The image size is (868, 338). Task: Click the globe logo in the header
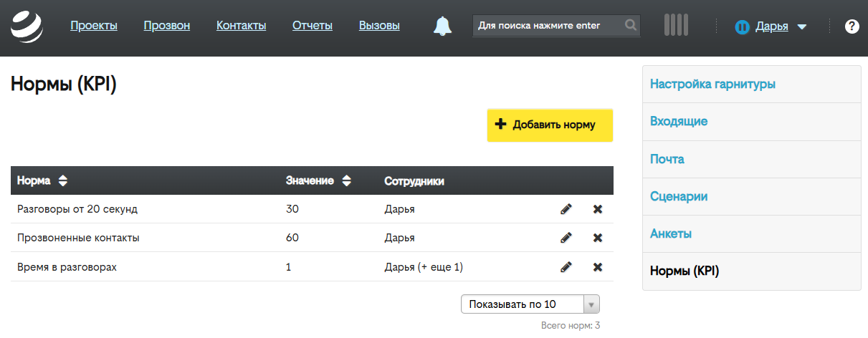pyautogui.click(x=27, y=26)
